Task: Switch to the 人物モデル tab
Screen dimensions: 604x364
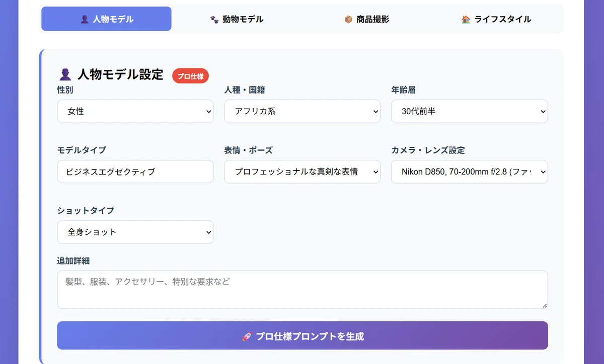Action: coord(106,19)
